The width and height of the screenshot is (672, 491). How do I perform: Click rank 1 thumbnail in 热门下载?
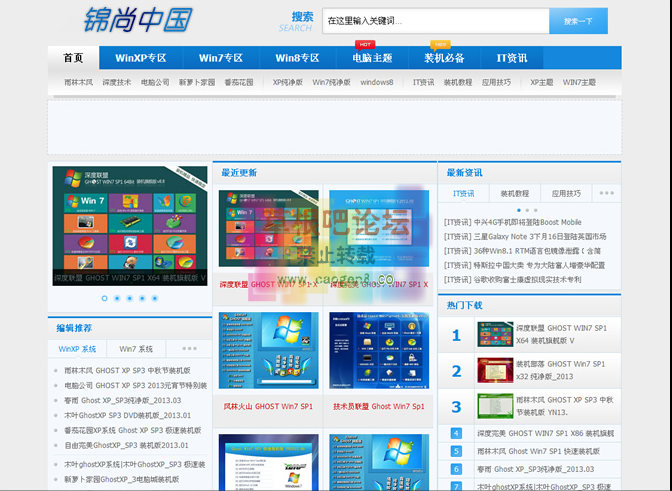(x=495, y=334)
